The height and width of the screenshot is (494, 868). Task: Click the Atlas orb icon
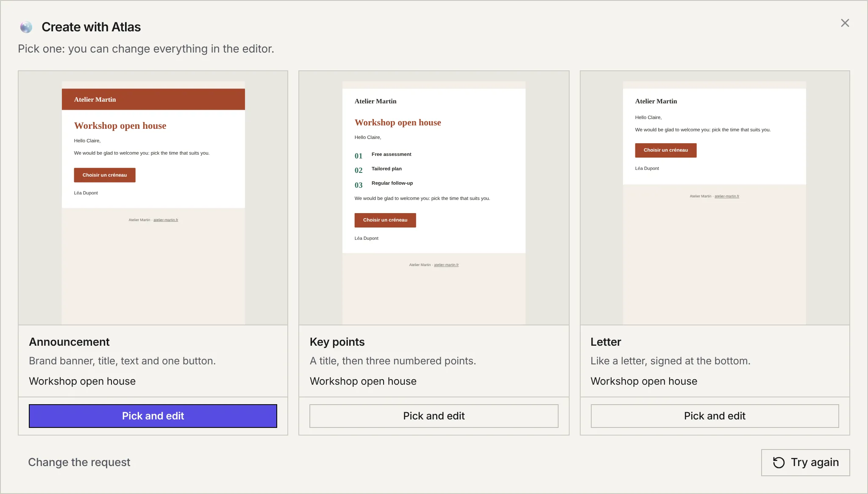coord(26,27)
